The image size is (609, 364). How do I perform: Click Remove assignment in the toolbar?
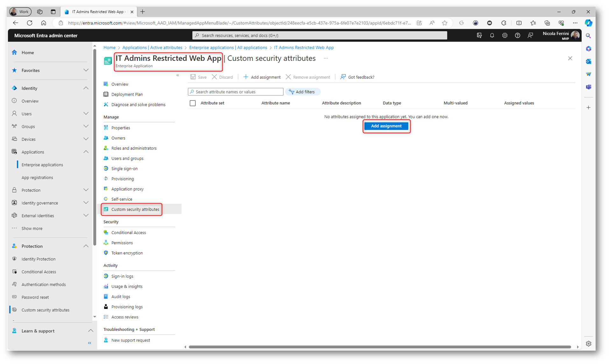(x=308, y=77)
